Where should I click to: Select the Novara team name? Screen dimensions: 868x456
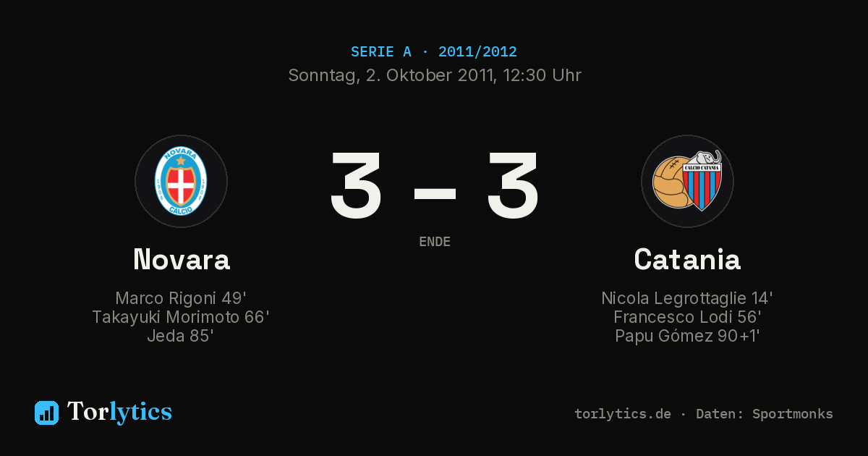pyautogui.click(x=182, y=259)
